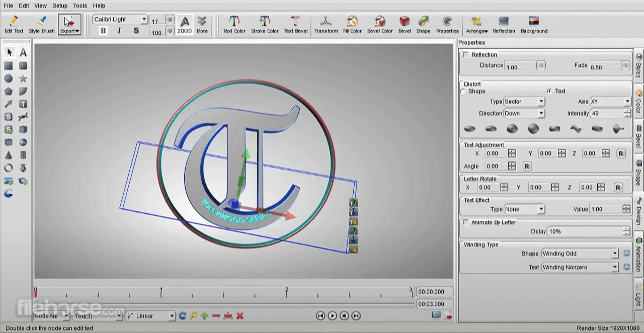Open Style Brush tool
This screenshot has width=644, height=333.
tap(42, 25)
